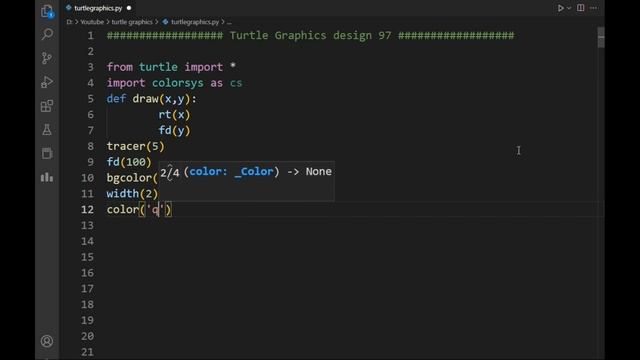
Task: Open the More Actions ellipsis menu
Action: click(593, 8)
